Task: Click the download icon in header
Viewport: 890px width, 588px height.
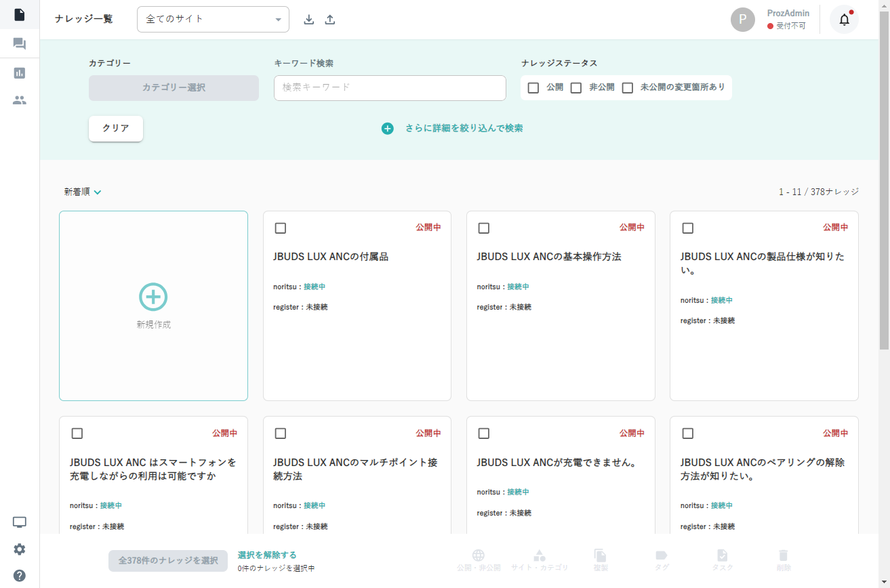Action: tap(308, 20)
